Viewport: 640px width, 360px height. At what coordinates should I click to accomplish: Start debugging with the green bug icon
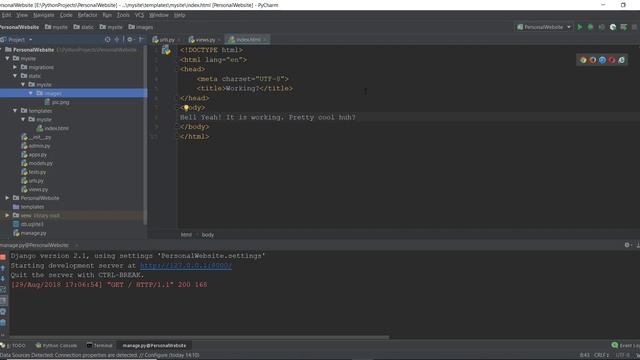click(590, 27)
